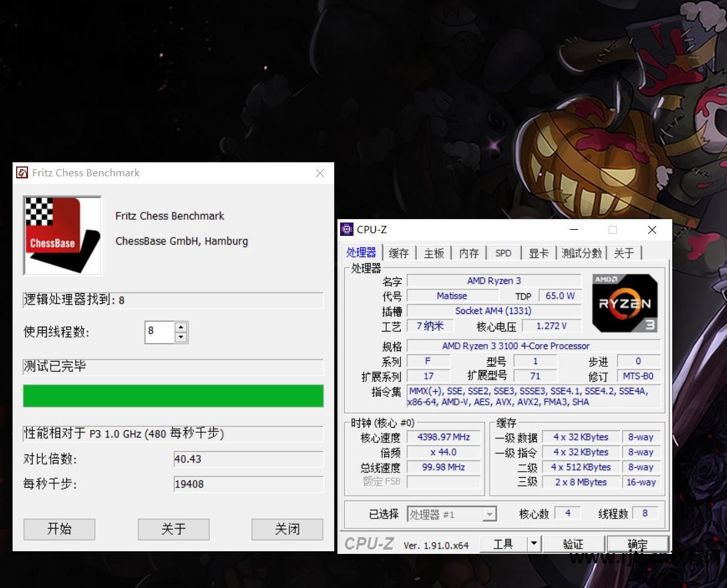
Task: Click the 关闭 close button in Fritz
Action: [x=287, y=529]
